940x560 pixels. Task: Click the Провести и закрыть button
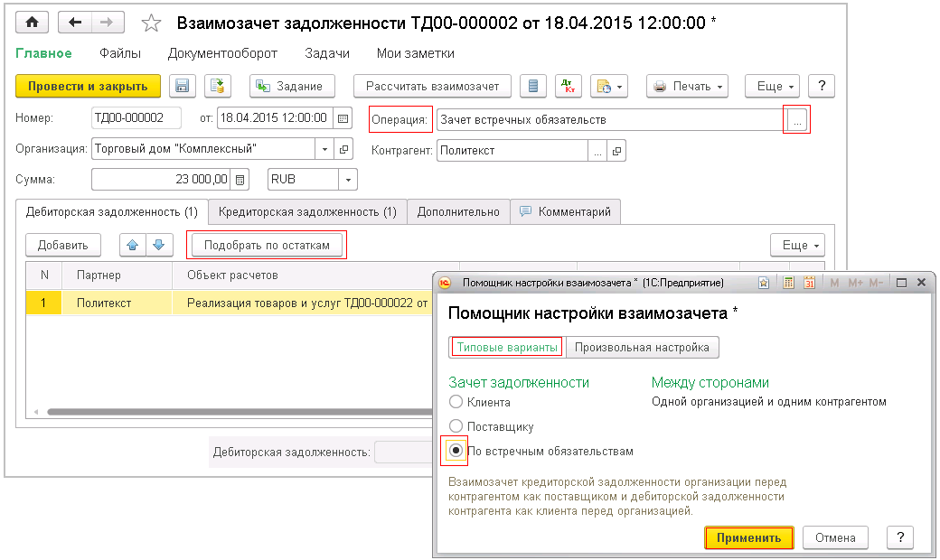click(x=88, y=86)
